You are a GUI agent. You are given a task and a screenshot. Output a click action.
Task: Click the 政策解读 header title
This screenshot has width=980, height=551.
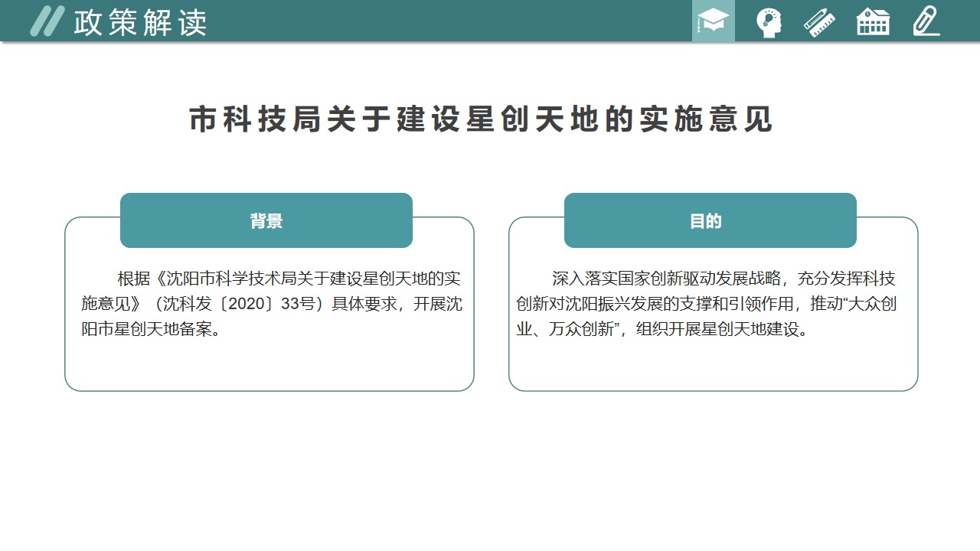(x=140, y=23)
